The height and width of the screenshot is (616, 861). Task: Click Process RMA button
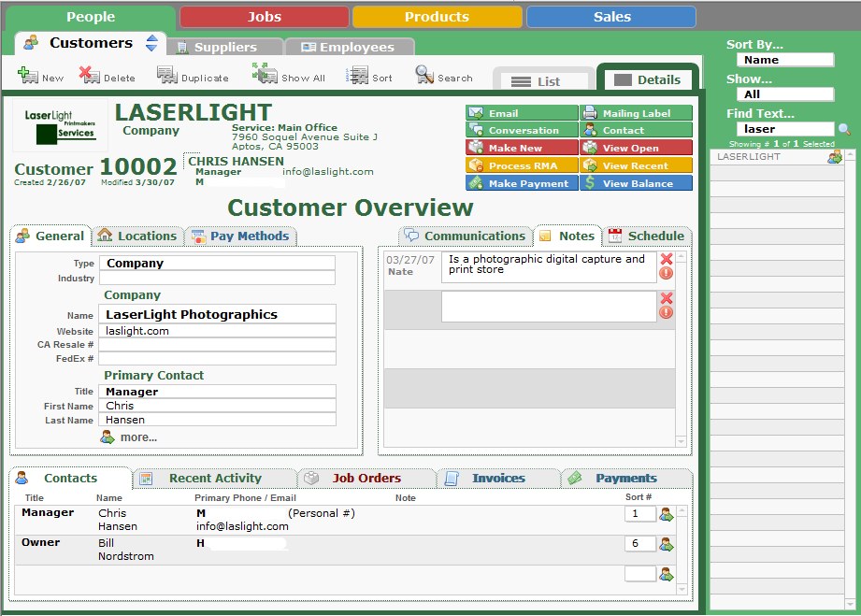(x=522, y=165)
